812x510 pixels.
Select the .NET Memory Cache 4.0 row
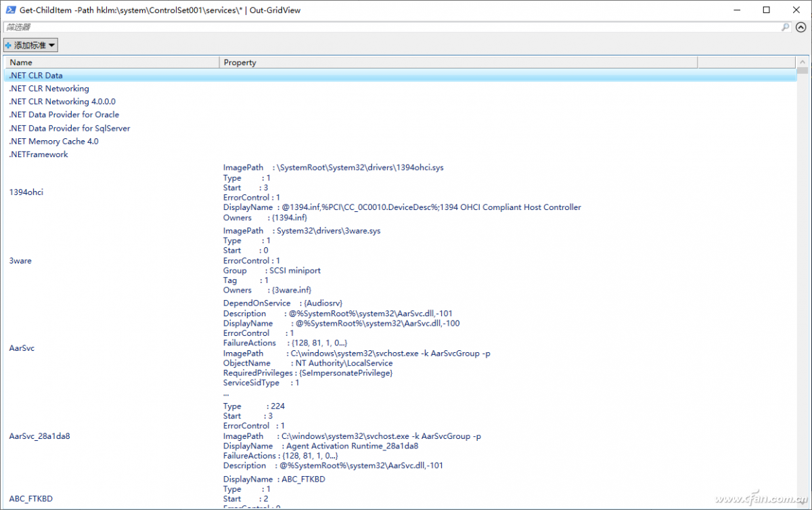(53, 142)
